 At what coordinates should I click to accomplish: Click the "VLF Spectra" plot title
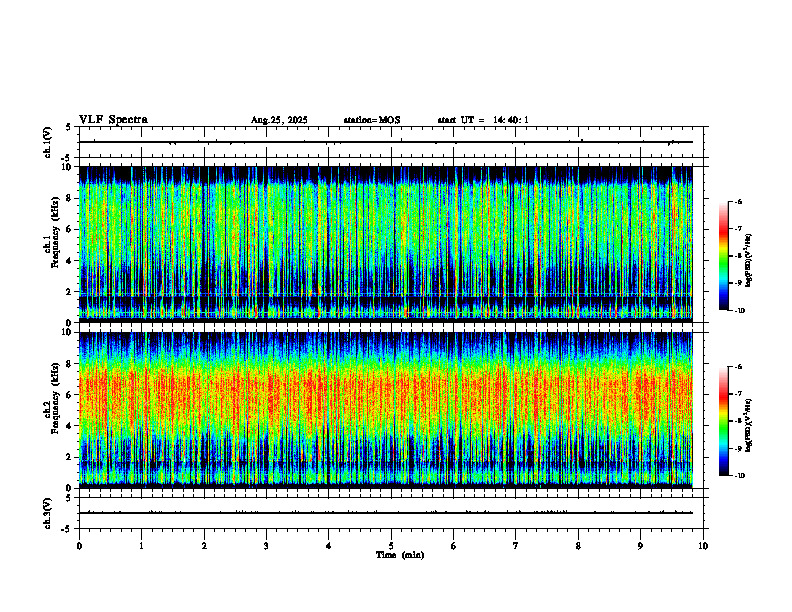(x=113, y=120)
